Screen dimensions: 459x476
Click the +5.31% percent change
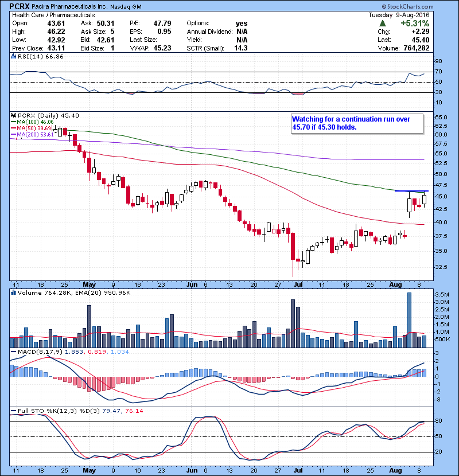[415, 24]
